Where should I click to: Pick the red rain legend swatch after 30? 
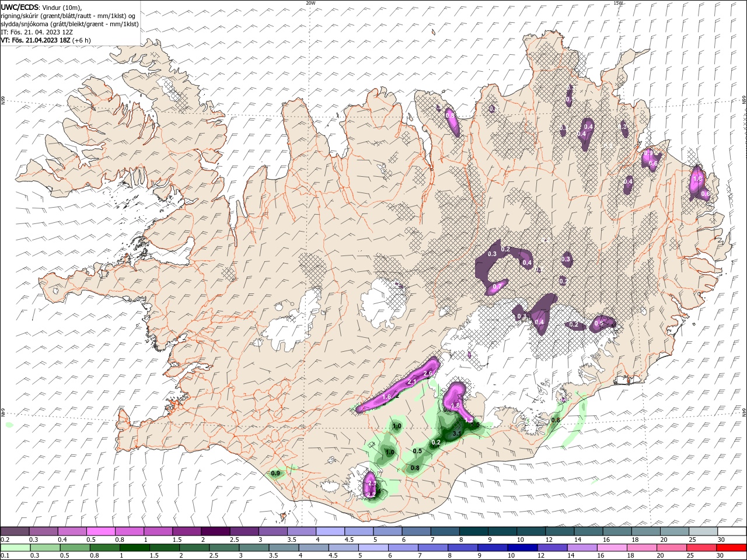point(732,548)
